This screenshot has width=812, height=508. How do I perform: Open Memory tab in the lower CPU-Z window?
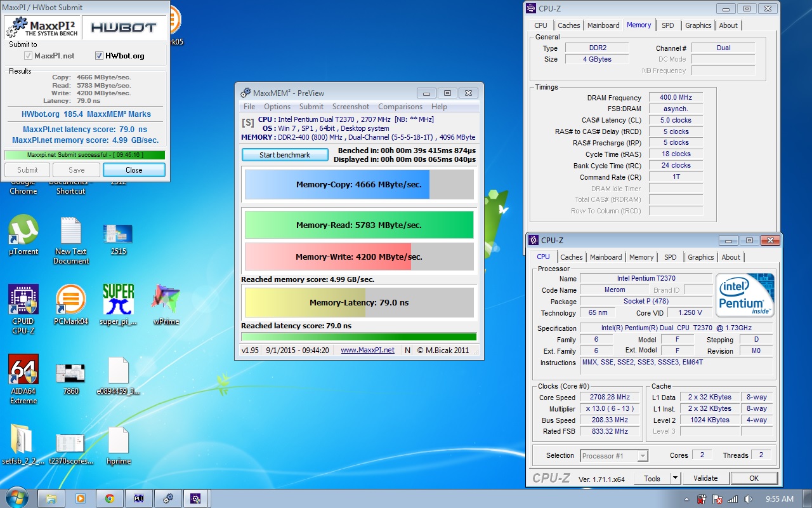click(641, 257)
